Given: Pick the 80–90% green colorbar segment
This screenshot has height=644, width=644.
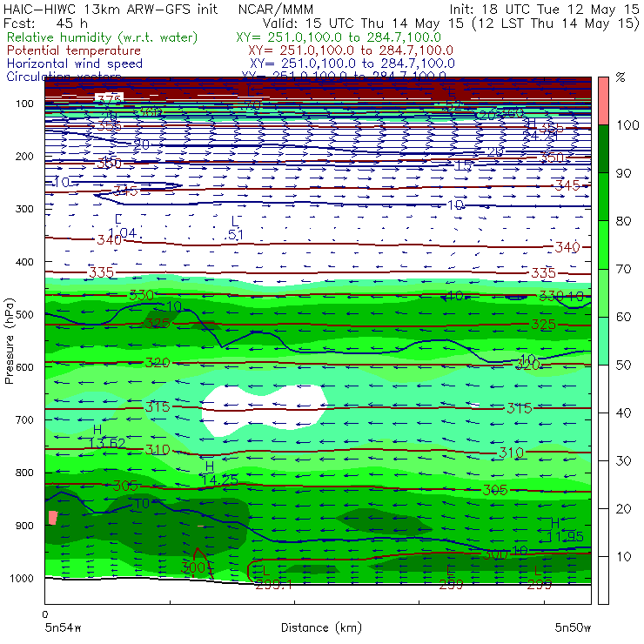Looking at the screenshot, I should point(603,197).
